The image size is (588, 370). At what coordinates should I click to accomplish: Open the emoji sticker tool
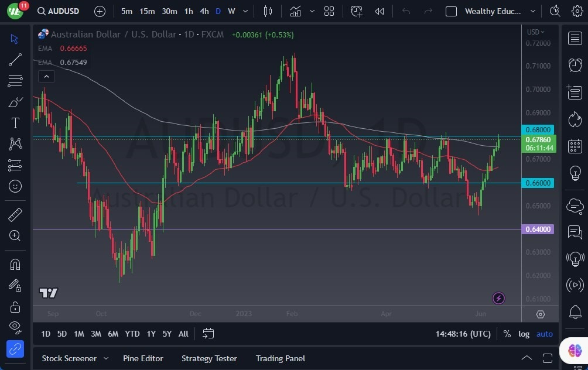[15, 186]
